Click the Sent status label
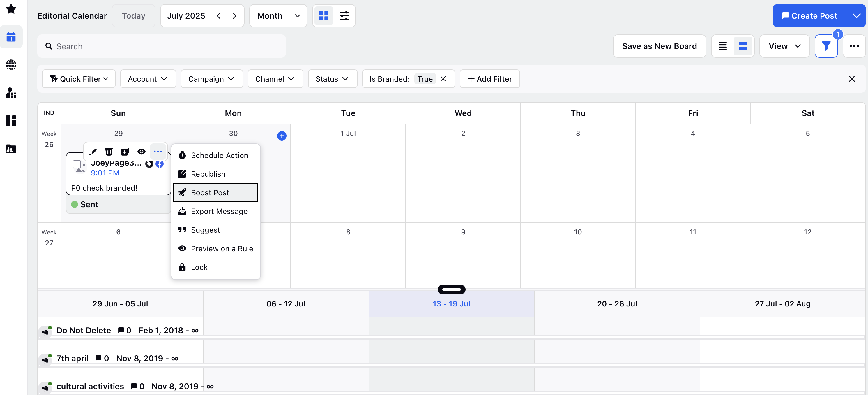868x395 pixels. point(89,205)
